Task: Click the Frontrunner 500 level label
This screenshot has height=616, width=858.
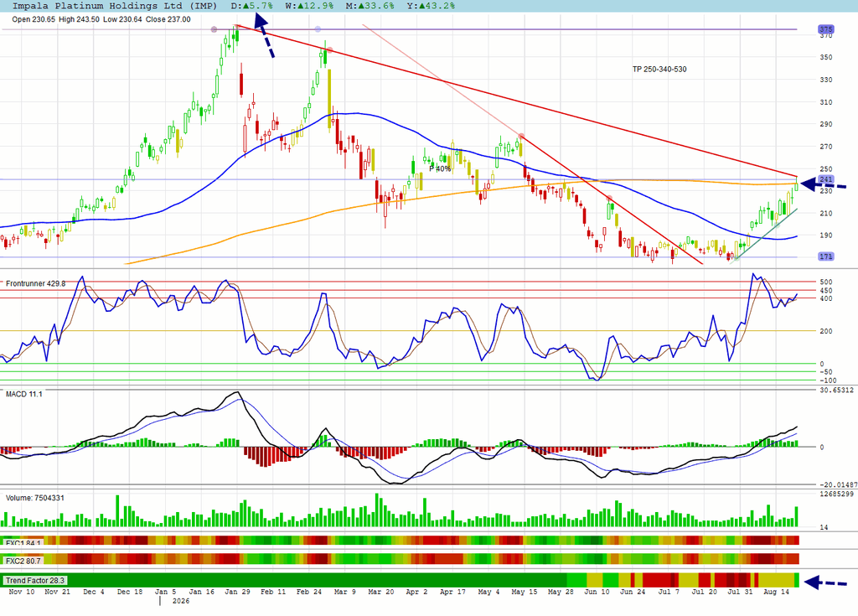Action: click(x=825, y=282)
